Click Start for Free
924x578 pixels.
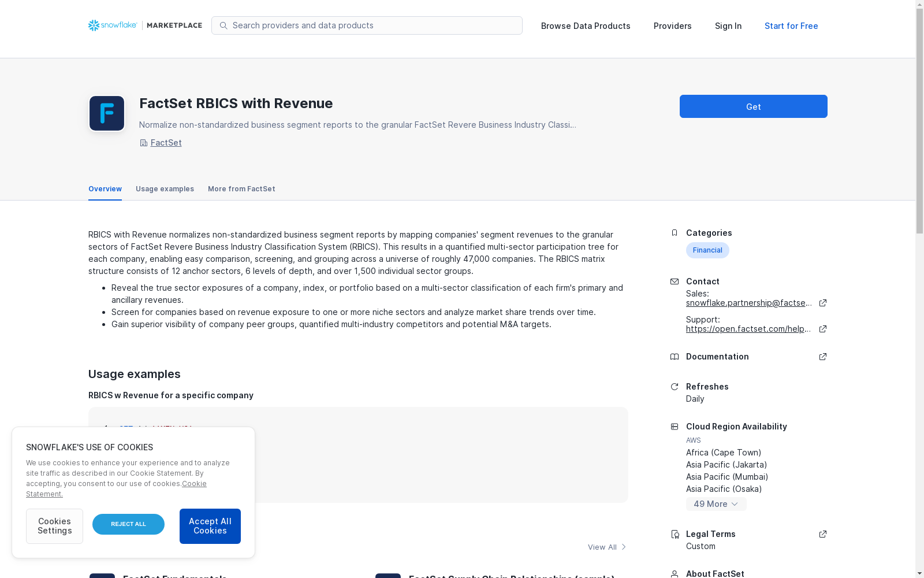coord(791,26)
